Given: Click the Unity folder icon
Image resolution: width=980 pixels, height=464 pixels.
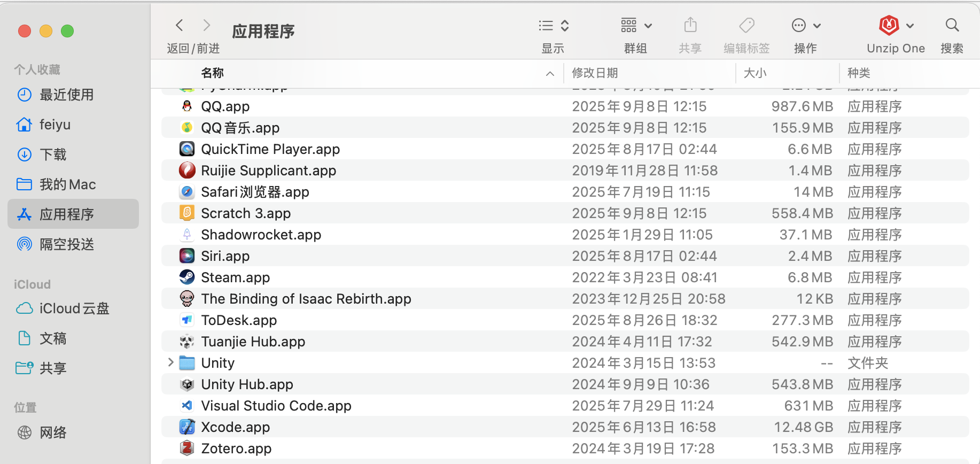Looking at the screenshot, I should 186,362.
